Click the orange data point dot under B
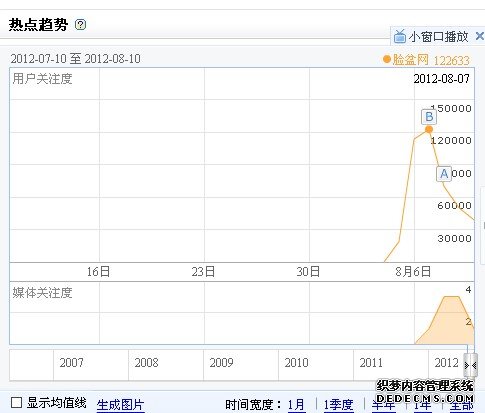The width and height of the screenshot is (485, 413). [429, 129]
